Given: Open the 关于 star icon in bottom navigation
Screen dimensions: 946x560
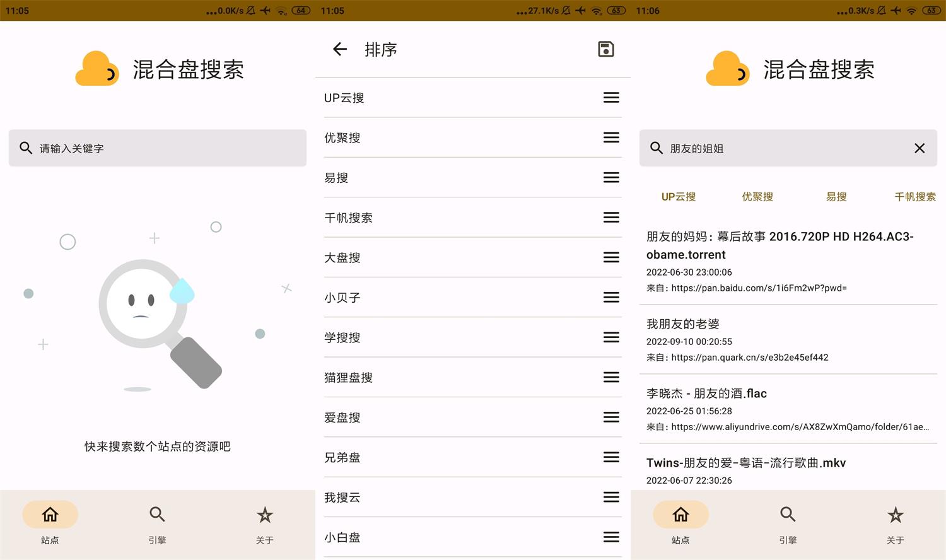Looking at the screenshot, I should (264, 514).
